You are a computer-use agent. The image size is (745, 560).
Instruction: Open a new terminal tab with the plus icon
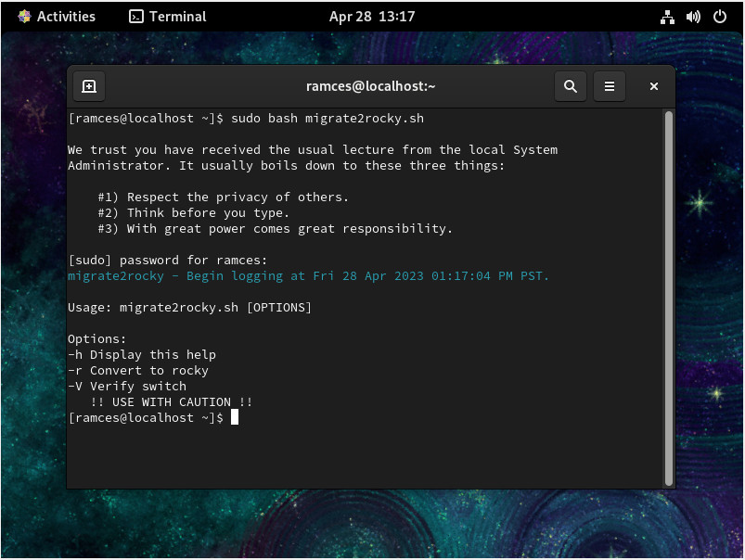pos(88,85)
